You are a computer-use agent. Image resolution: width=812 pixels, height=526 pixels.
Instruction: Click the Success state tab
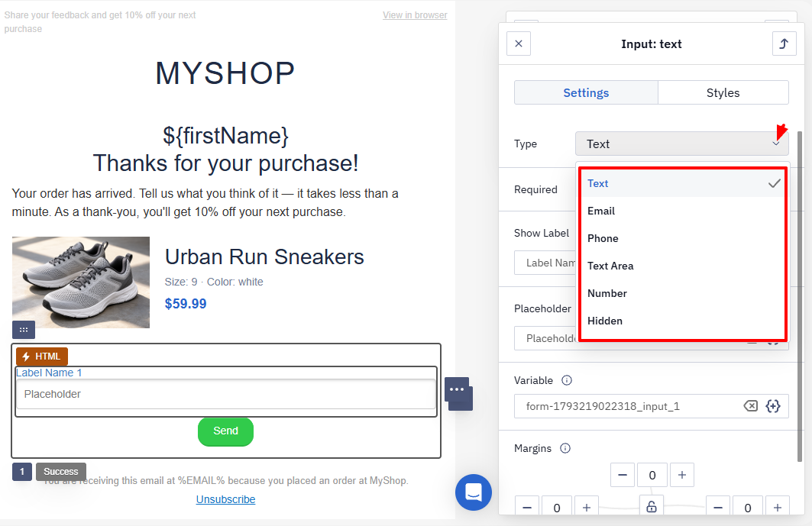61,472
